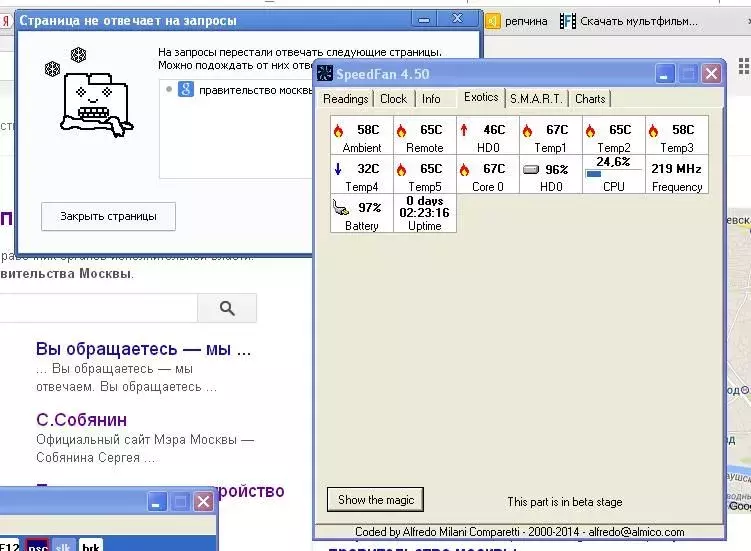This screenshot has height=551, width=751.
Task: Open the Скачать мультфильм bookmark
Action: point(629,21)
